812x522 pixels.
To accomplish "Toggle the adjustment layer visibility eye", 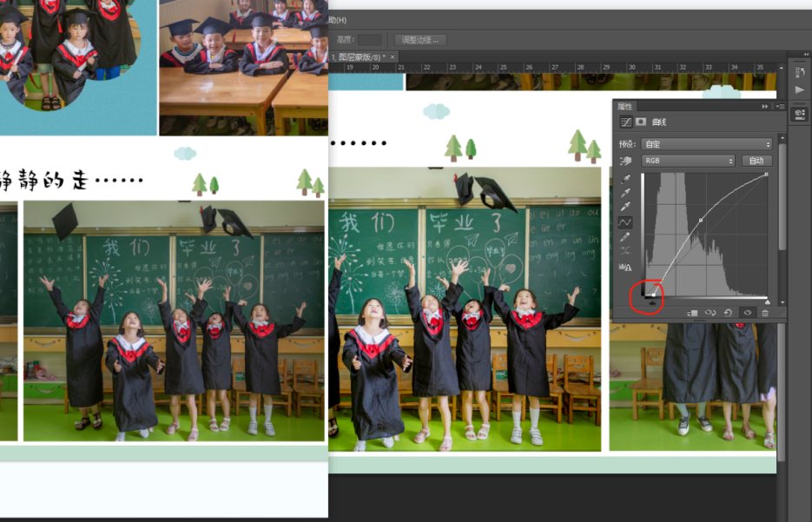I will pyautogui.click(x=747, y=313).
